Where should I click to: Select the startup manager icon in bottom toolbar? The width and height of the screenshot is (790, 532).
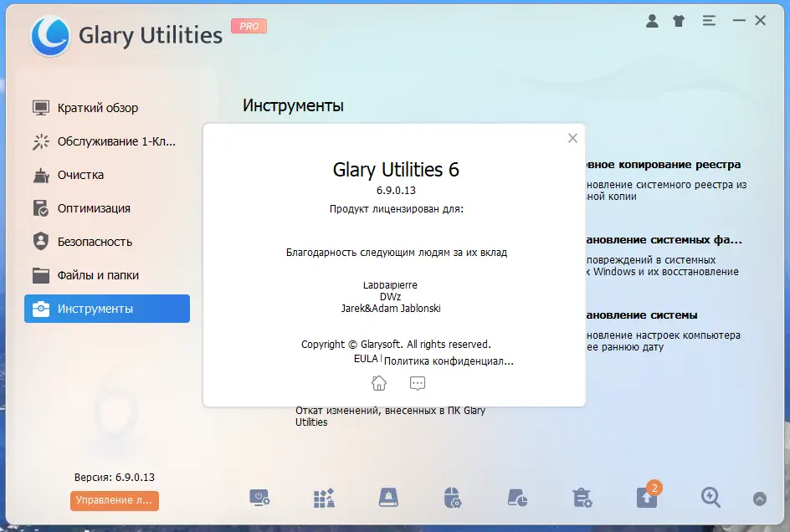(259, 498)
